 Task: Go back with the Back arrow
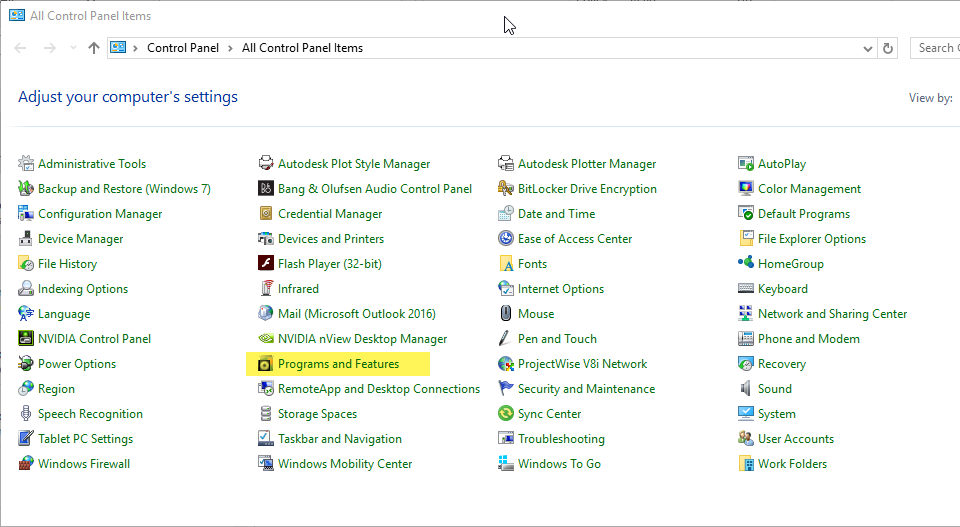click(20, 48)
